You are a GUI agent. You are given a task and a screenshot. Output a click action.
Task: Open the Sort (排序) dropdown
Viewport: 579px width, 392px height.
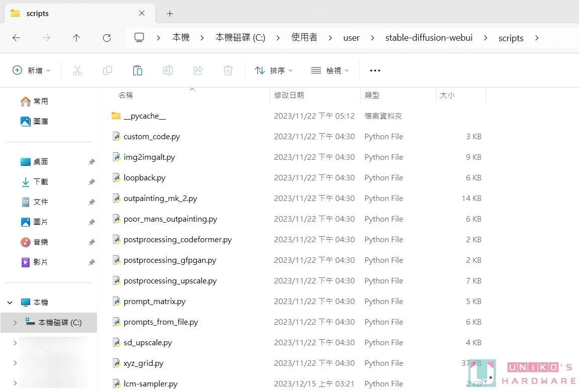(x=273, y=70)
